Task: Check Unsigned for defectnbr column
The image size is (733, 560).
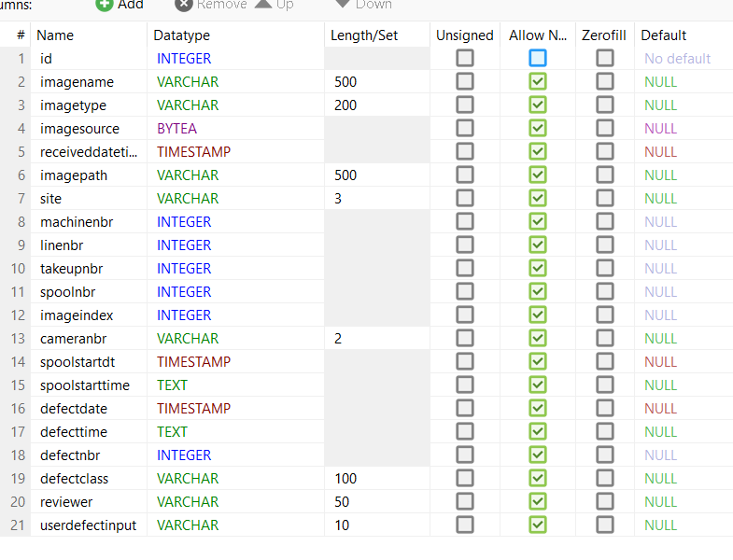Action: coord(464,455)
